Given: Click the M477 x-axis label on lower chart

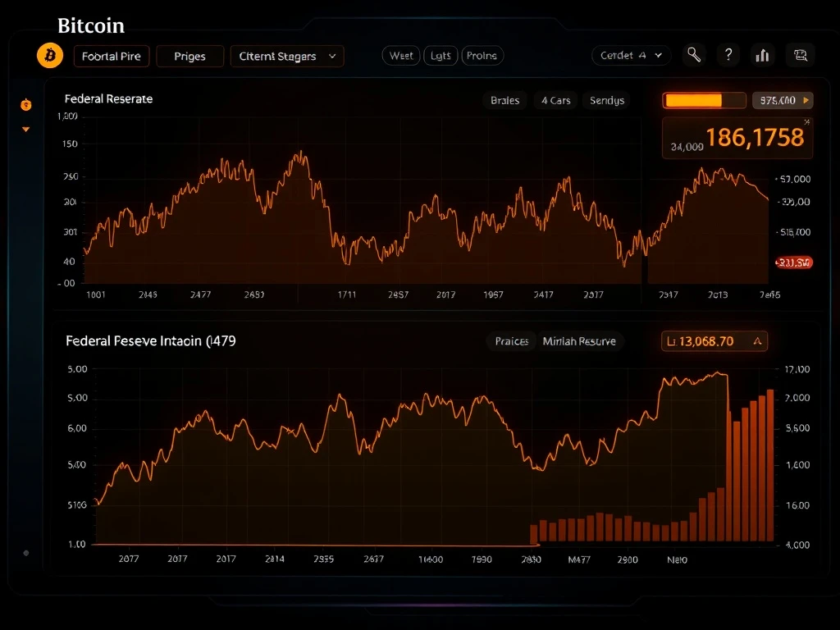Looking at the screenshot, I should 579,559.
